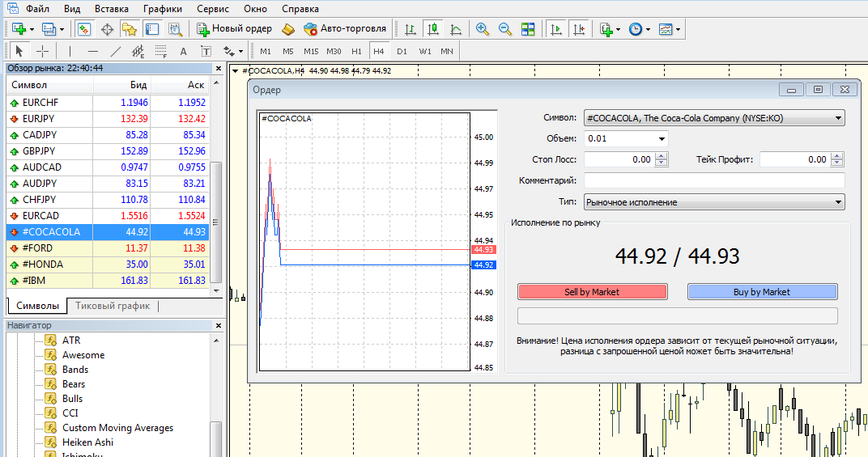Switch to M15 timeframe

pyautogui.click(x=311, y=52)
